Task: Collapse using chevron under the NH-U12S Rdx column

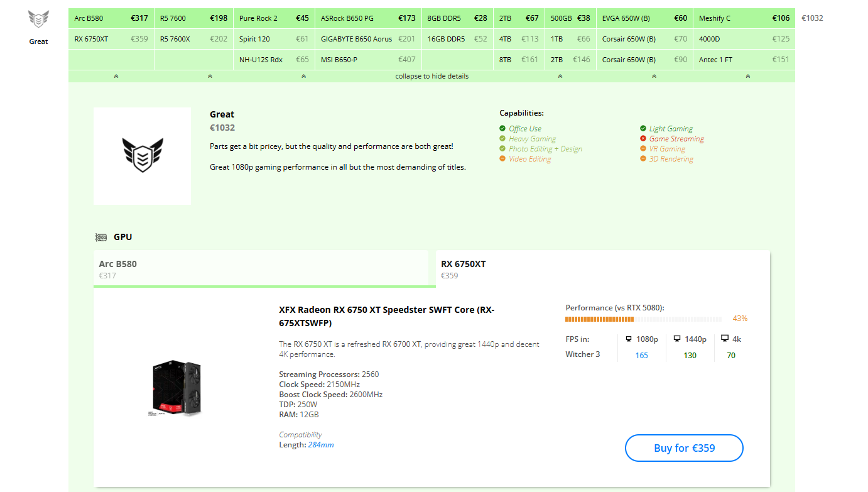Action: [x=303, y=76]
